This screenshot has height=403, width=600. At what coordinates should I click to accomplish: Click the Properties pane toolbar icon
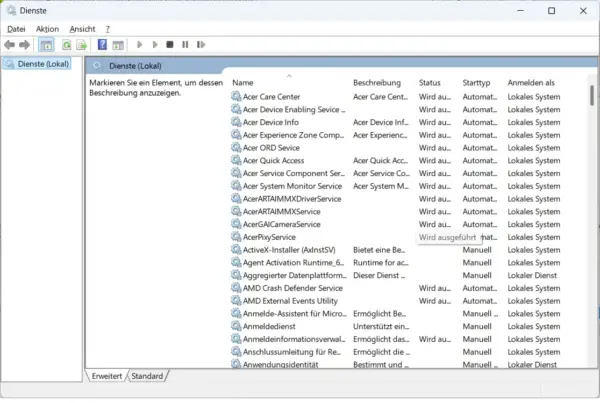click(x=118, y=45)
